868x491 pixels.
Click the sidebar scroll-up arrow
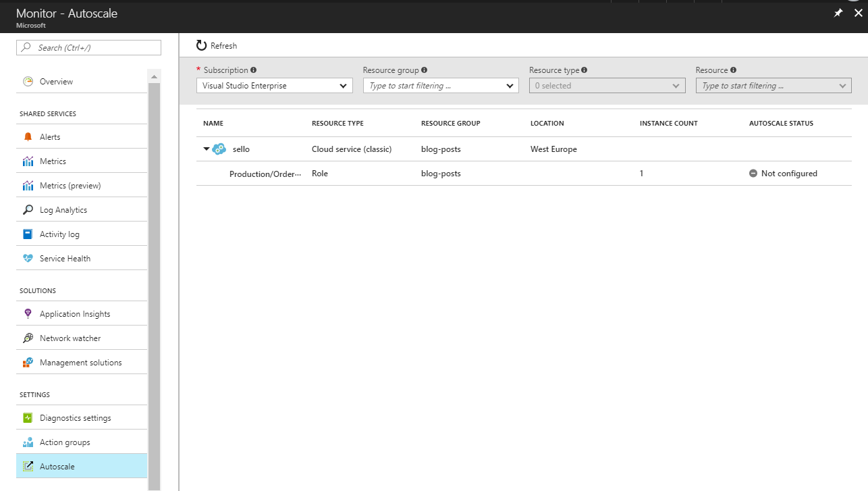(154, 76)
